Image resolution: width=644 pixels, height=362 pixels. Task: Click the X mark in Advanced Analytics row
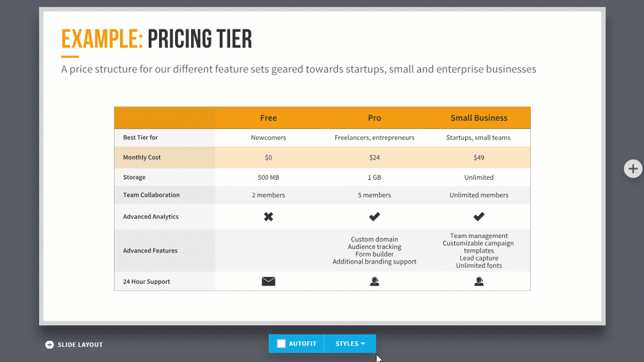[269, 216]
